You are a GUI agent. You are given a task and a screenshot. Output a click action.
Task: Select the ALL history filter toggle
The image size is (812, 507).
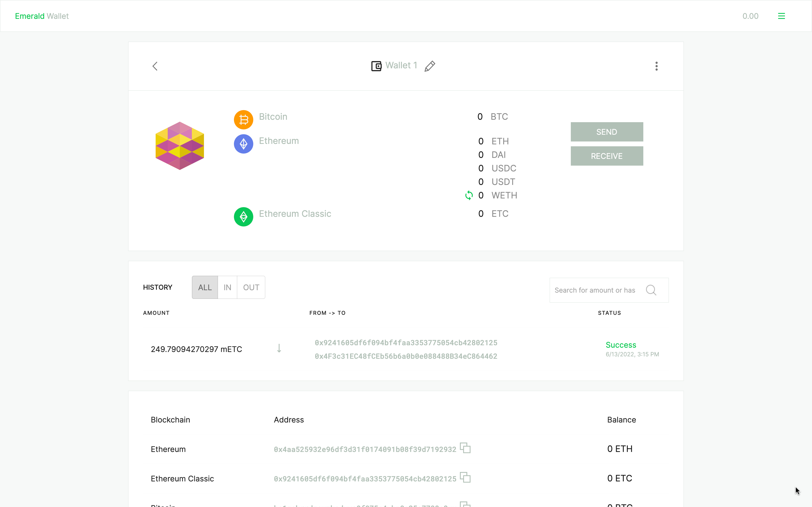click(205, 287)
